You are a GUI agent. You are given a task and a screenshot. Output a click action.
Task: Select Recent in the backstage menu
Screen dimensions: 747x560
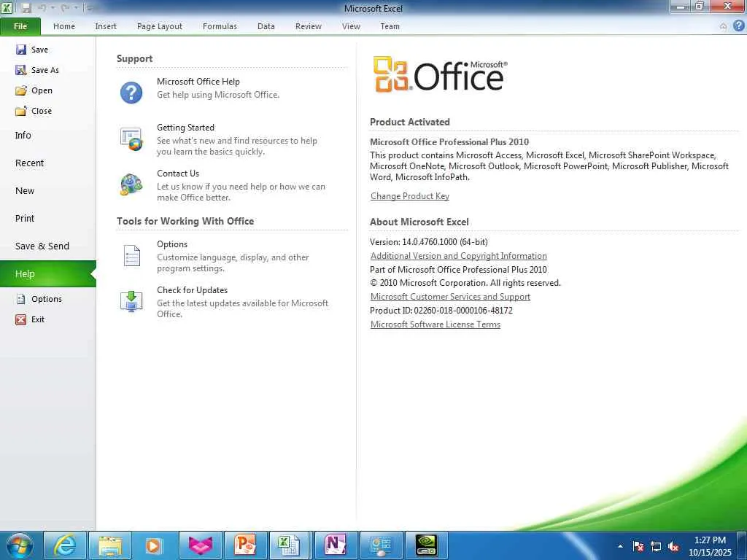[47, 163]
